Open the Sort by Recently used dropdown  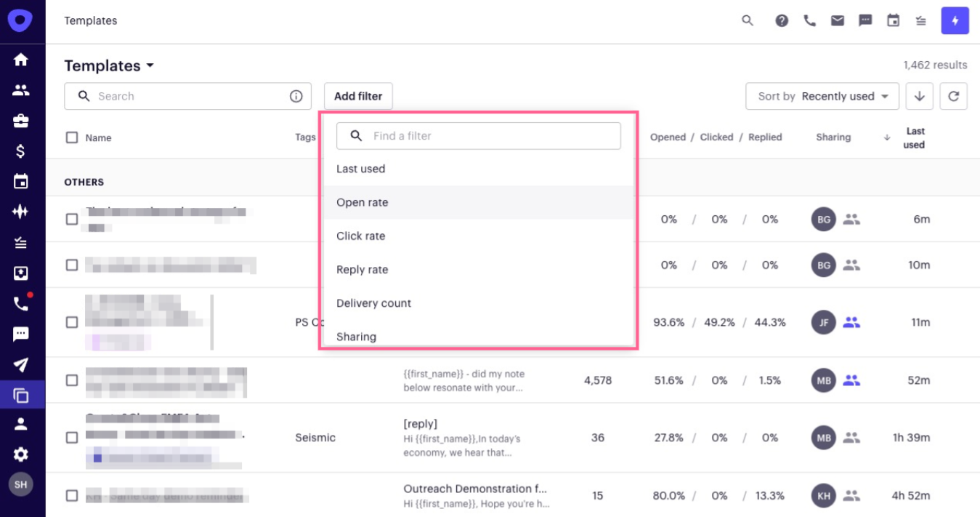[x=822, y=96]
